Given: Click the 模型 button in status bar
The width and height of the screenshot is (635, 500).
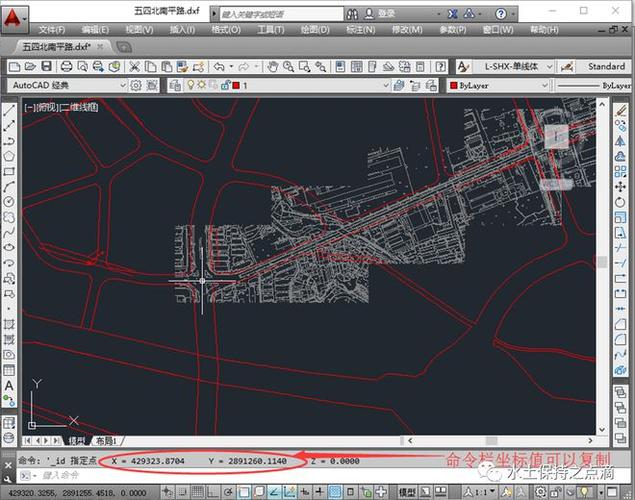Looking at the screenshot, I should (x=407, y=492).
